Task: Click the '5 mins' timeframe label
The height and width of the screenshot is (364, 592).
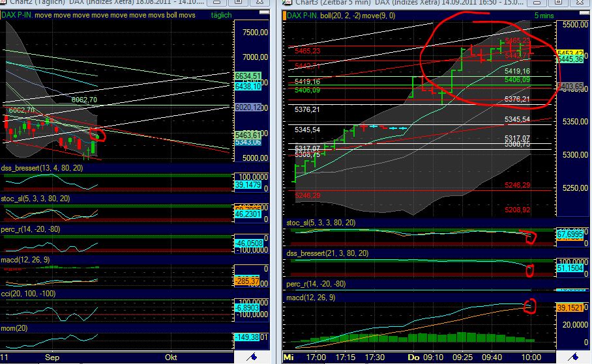Action: click(x=544, y=16)
